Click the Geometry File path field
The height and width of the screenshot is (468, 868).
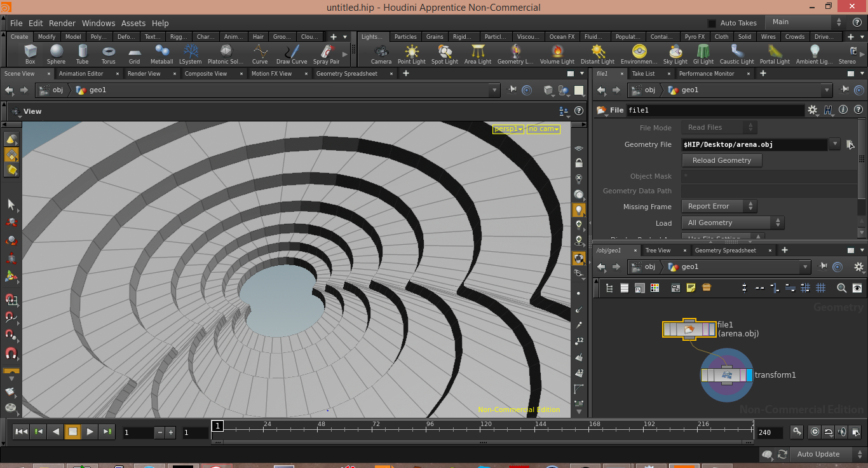click(x=754, y=145)
